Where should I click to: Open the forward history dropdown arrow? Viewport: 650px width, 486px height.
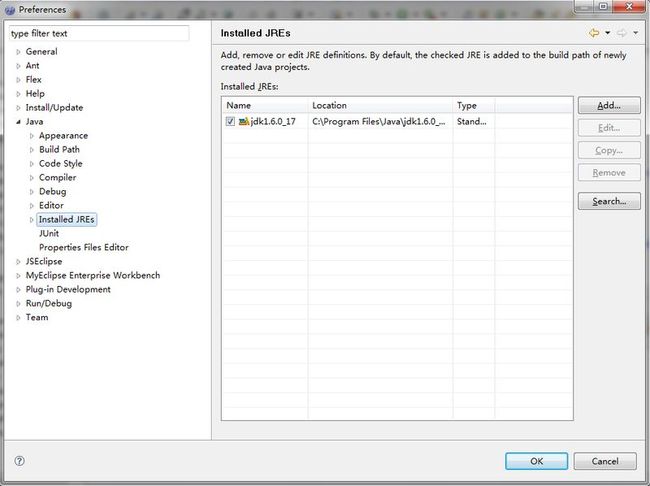click(635, 33)
